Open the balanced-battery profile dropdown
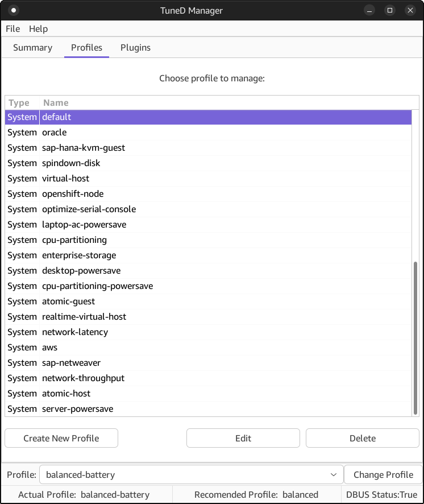Image resolution: width=424 pixels, height=504 pixels. pos(191,474)
